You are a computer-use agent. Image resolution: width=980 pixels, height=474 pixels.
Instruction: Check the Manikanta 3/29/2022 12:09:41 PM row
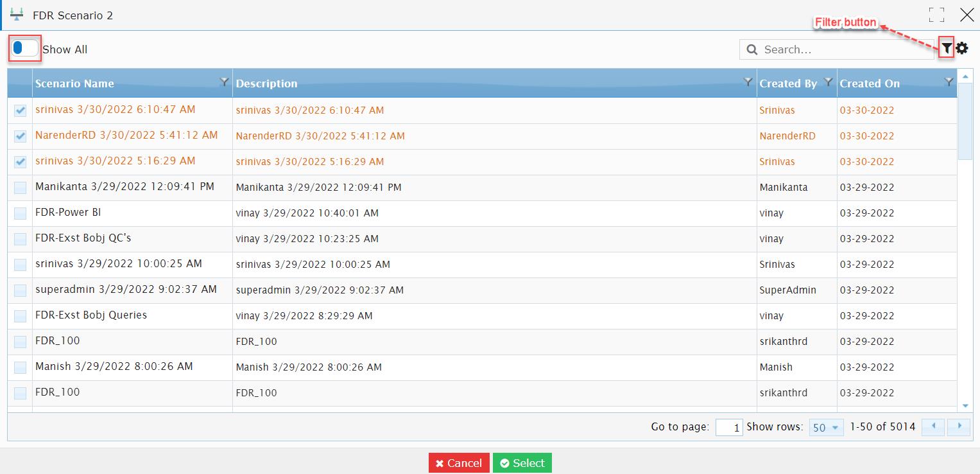(x=21, y=188)
